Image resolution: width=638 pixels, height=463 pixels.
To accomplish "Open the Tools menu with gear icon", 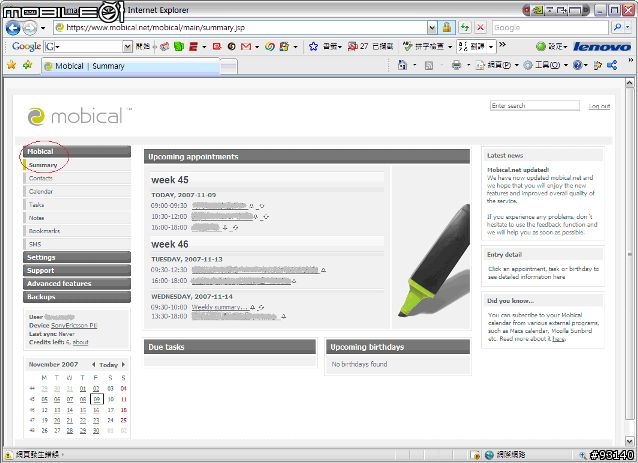I will click(x=545, y=65).
